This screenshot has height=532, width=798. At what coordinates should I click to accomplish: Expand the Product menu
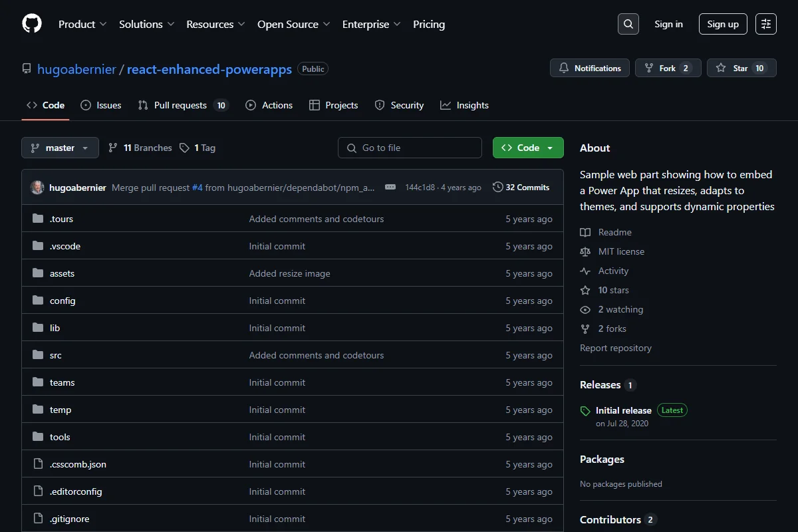pos(82,24)
